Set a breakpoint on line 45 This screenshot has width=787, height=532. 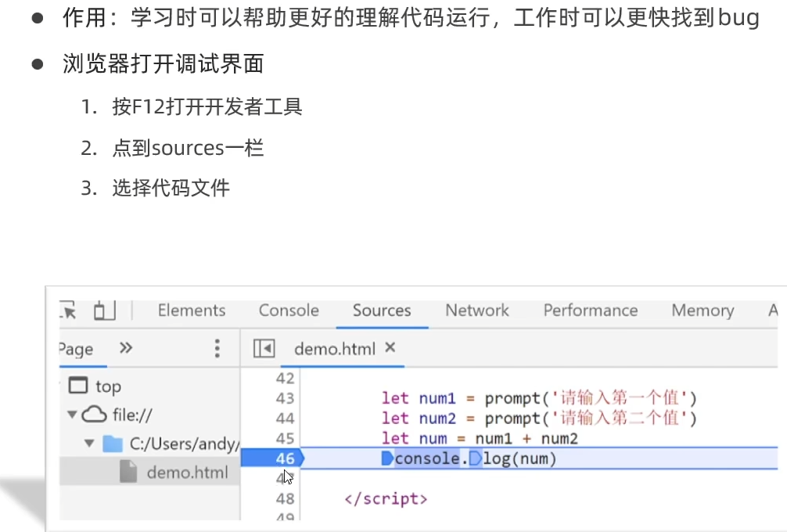click(285, 438)
